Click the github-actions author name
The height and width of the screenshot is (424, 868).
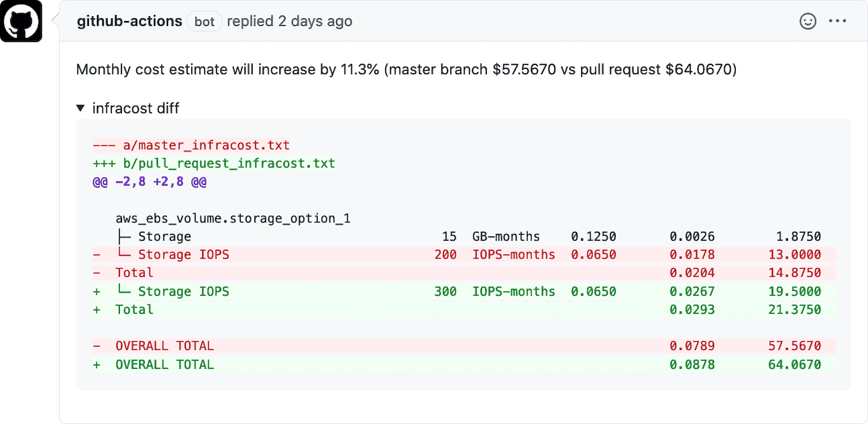[x=130, y=21]
